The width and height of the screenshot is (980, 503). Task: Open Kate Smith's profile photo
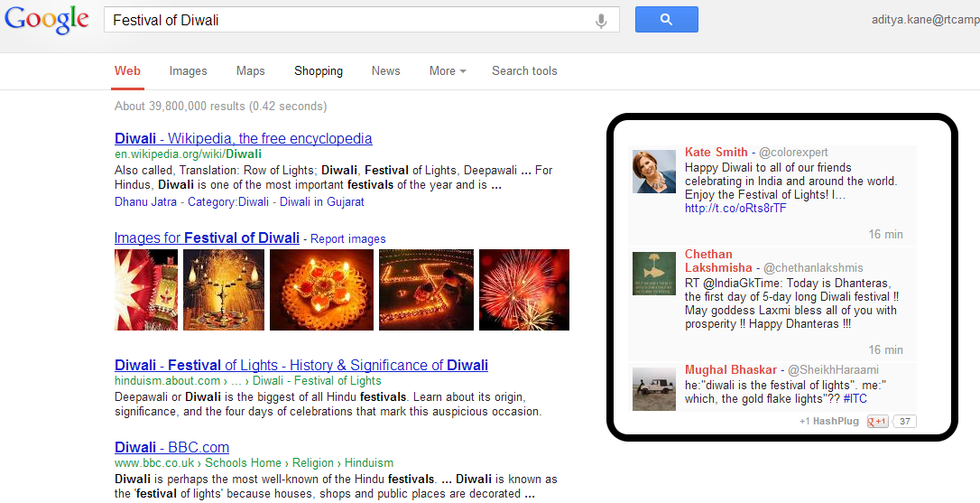653,172
